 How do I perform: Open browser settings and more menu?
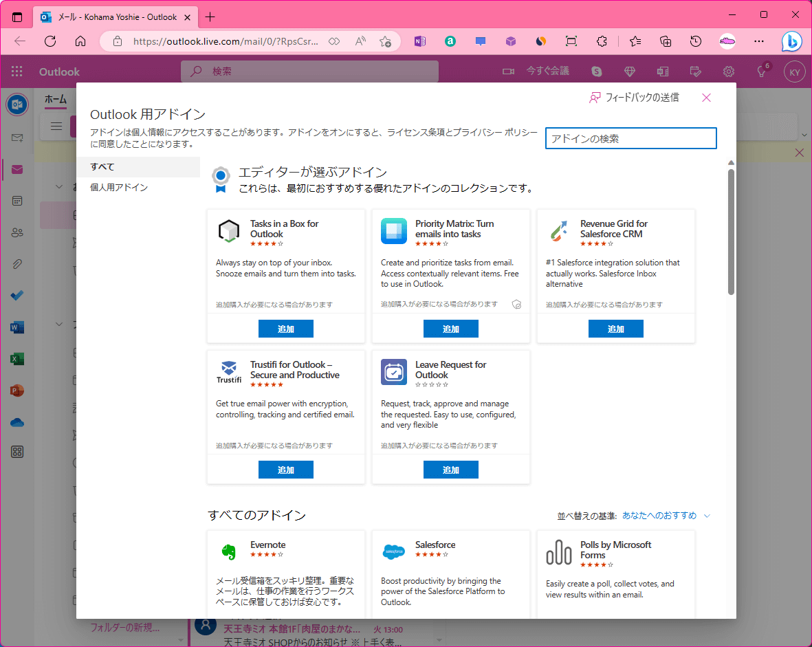coord(758,41)
